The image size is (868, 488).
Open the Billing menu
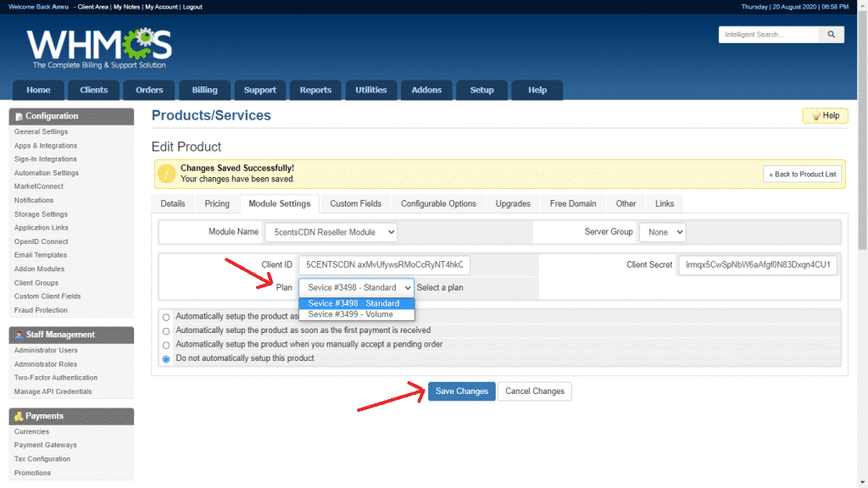205,90
